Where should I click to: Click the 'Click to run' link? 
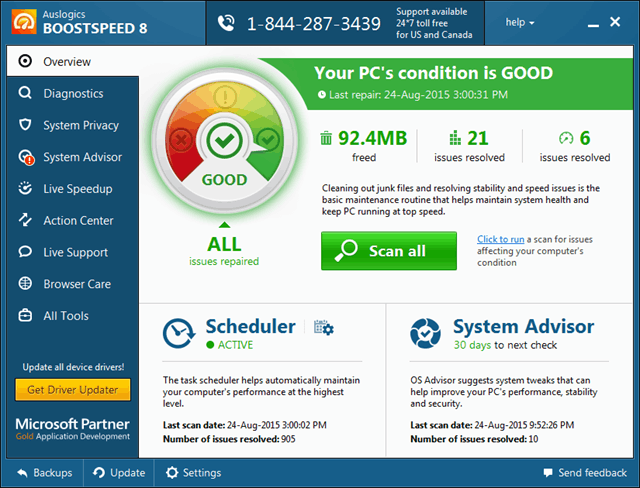[500, 239]
